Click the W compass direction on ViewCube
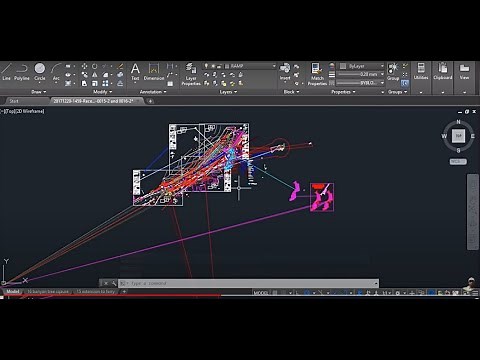Viewport: 480px width, 360px height. 444,136
